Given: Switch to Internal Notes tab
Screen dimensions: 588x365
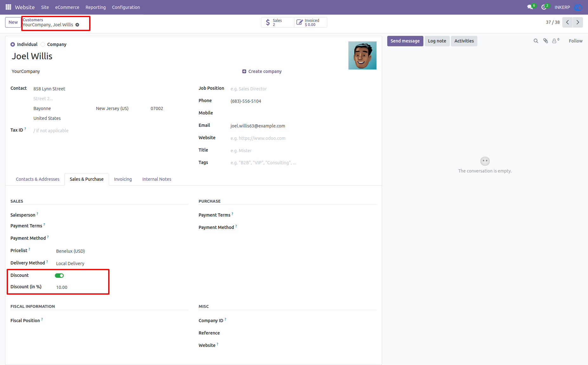Looking at the screenshot, I should click(x=157, y=179).
